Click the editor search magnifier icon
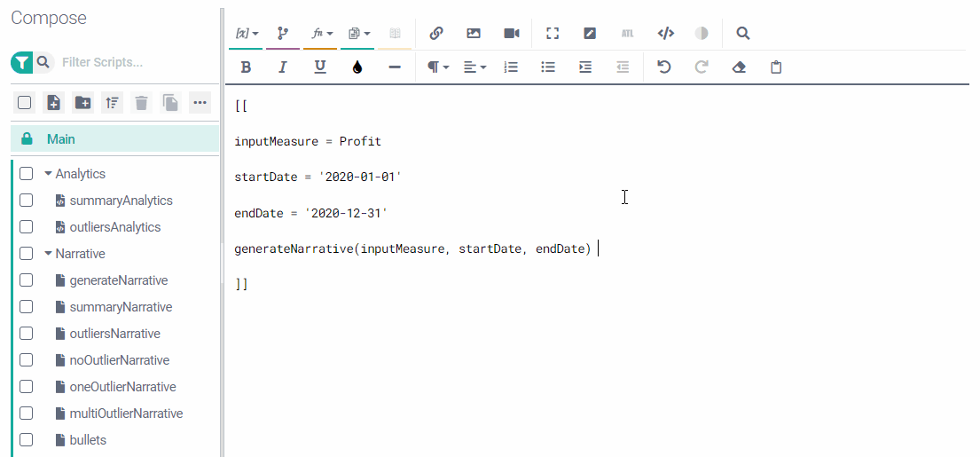Viewport: 980px width, 457px height. click(742, 34)
